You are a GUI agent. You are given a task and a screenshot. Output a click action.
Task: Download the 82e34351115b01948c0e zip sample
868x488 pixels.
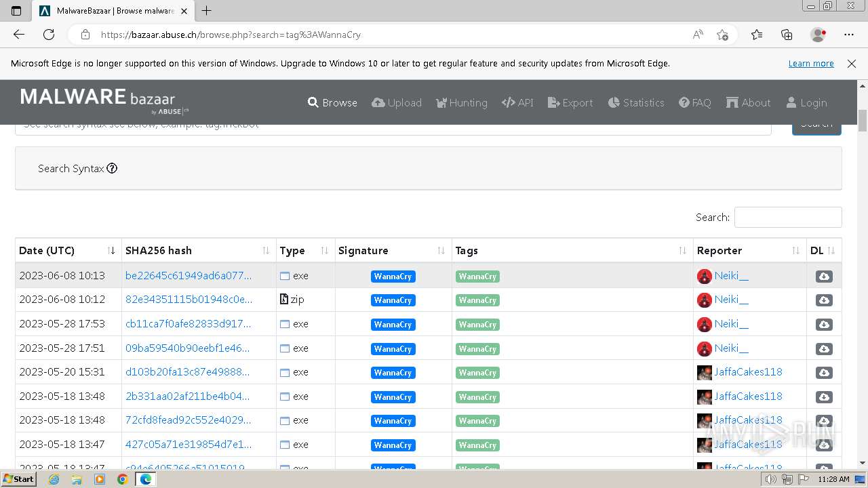click(824, 300)
